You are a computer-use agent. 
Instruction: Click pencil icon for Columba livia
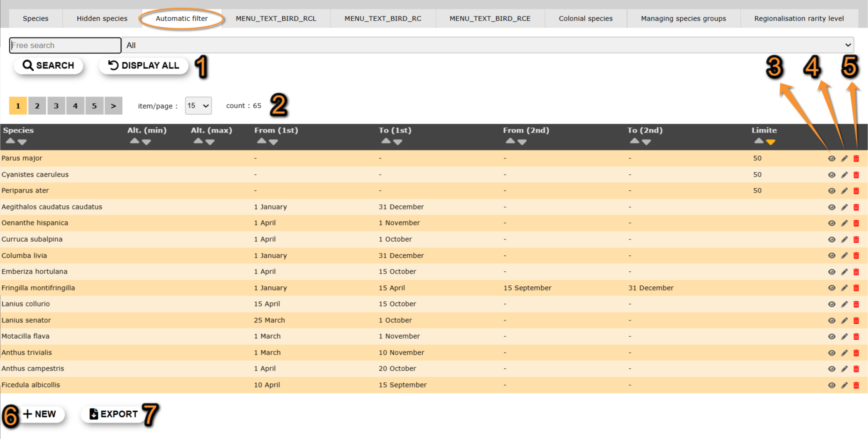coord(844,256)
